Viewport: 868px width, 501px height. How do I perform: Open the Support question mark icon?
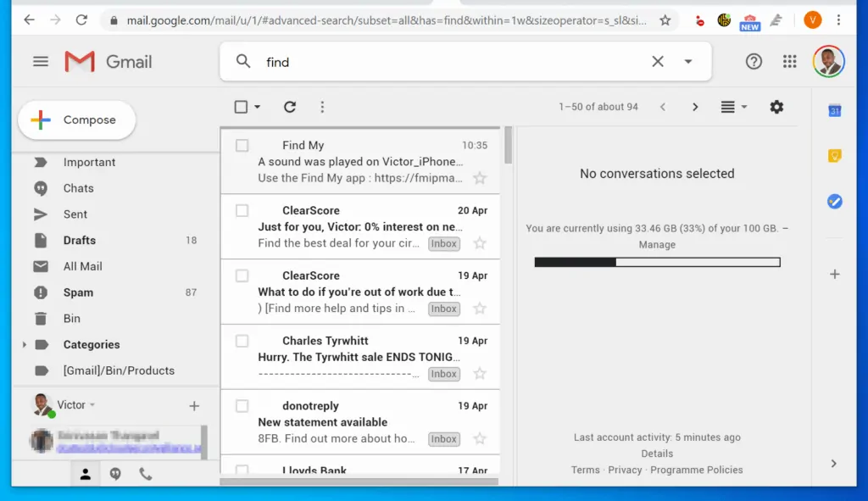pos(754,61)
